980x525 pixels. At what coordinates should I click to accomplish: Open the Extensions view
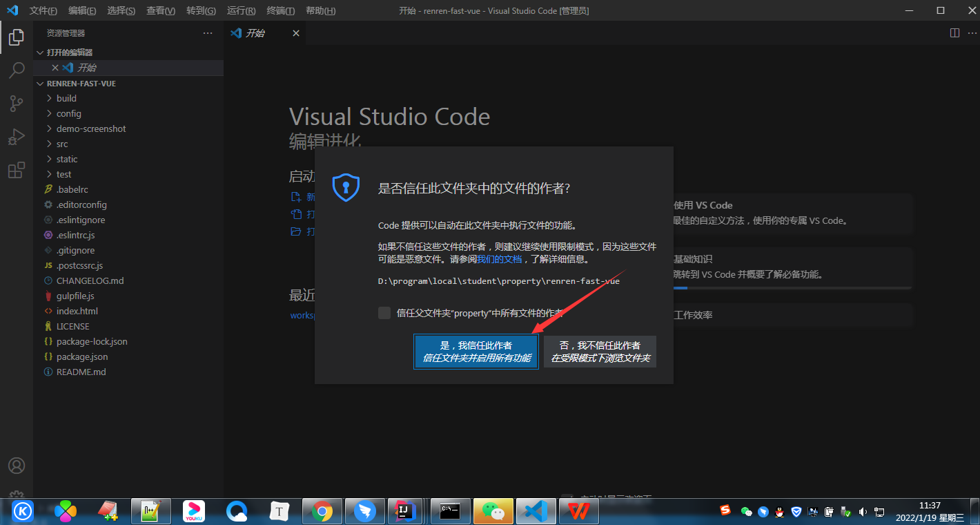(17, 170)
